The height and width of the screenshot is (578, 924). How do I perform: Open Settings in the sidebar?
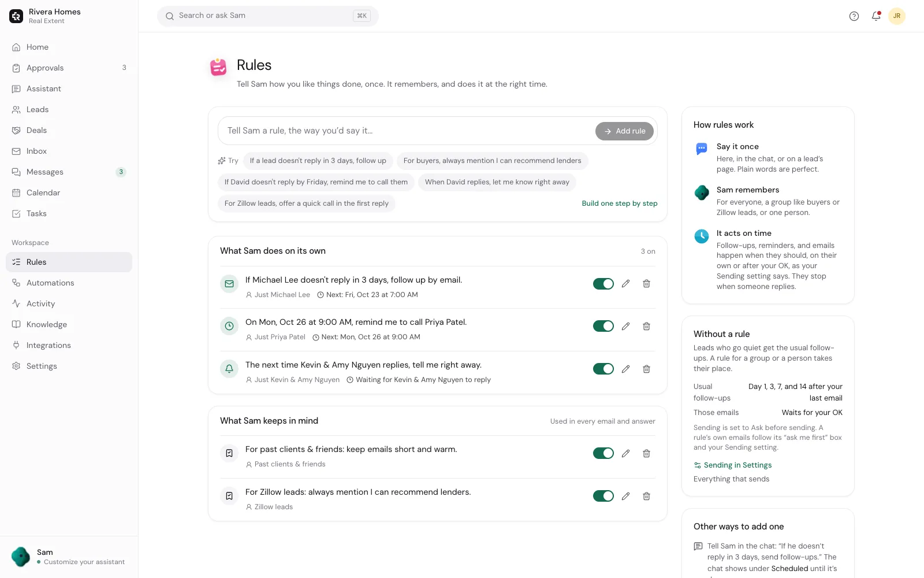point(69,366)
